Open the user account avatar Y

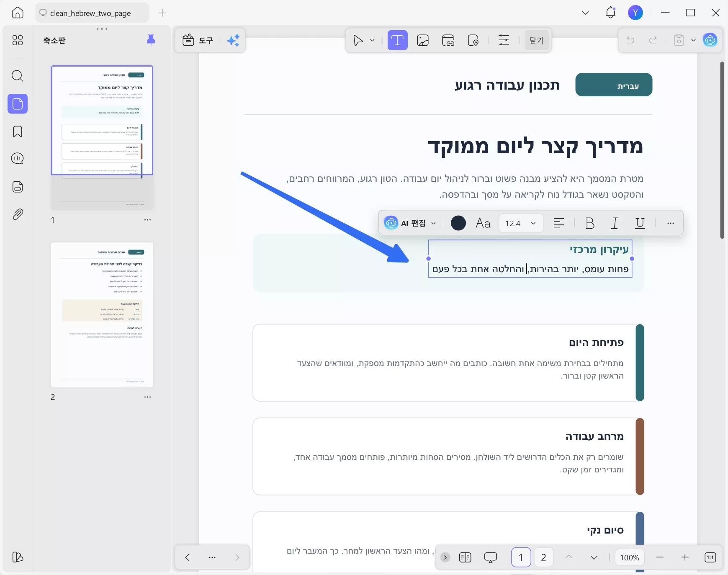tap(635, 13)
